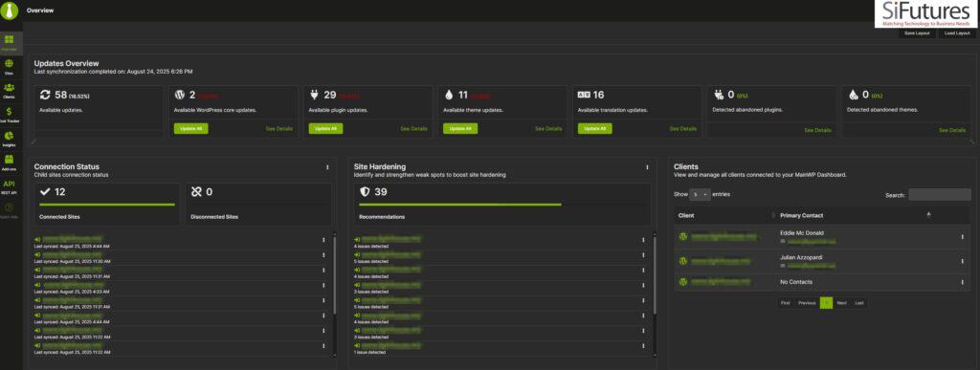Click the plug icon beside 29 plugin updates
This screenshot has height=370, width=980.
[x=314, y=95]
